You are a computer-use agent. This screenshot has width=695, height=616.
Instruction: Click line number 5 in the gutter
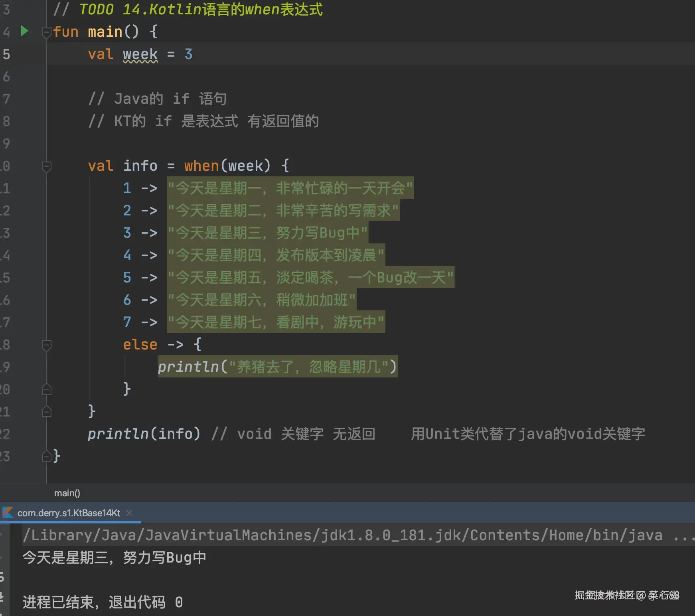click(6, 55)
